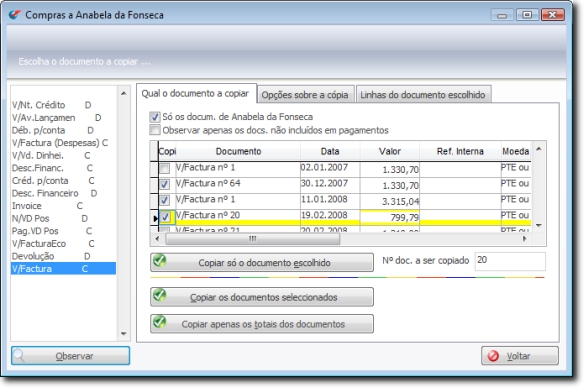This screenshot has height=390, width=584.
Task: Toggle Só os docum. de Anabela da Fonseca
Action: (x=155, y=117)
